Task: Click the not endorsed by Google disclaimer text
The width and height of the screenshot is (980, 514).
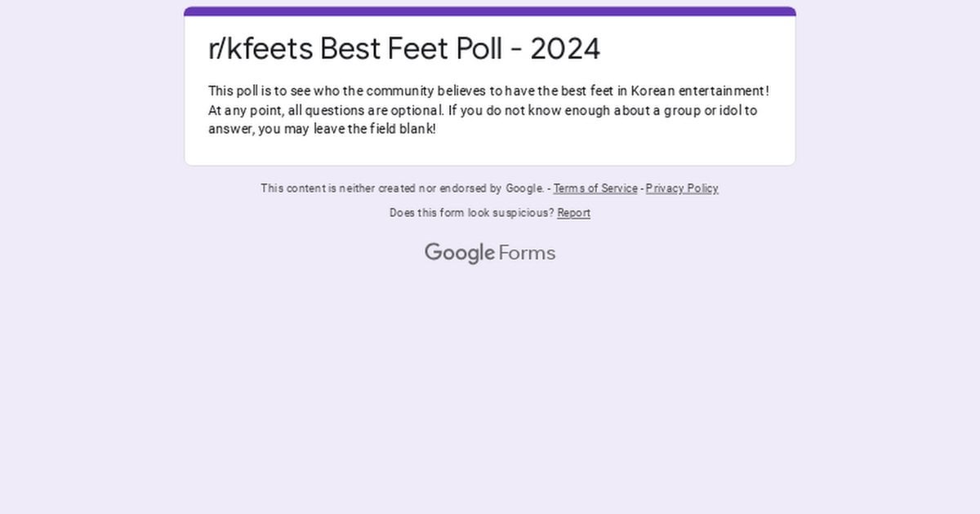Action: pos(403,188)
